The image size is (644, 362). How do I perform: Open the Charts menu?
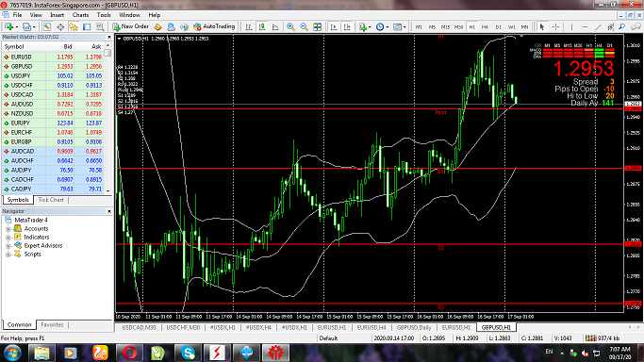click(80, 15)
